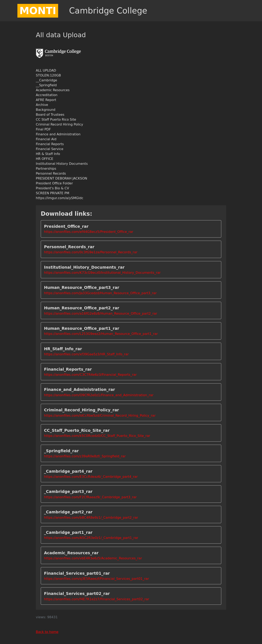Click the views: 98431 counter
Screen dimensions: 262x644
46,617
